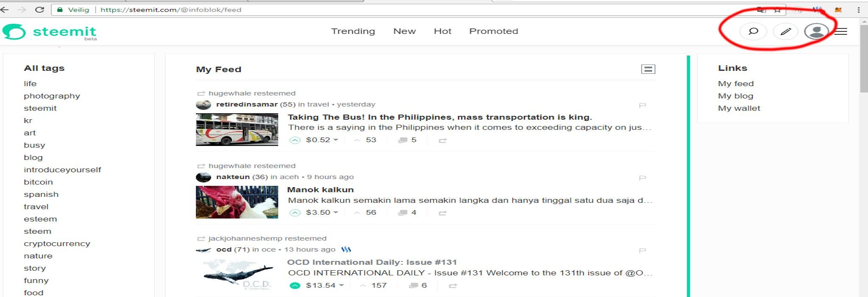Switch to the Promoted tab

[x=494, y=31]
